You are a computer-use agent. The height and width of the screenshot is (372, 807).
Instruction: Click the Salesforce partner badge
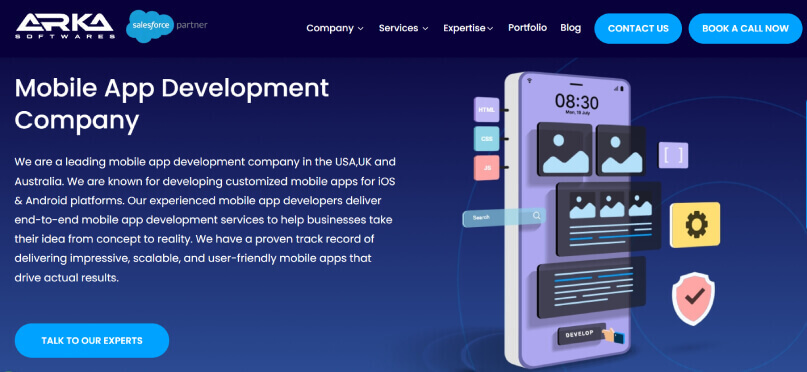click(167, 26)
